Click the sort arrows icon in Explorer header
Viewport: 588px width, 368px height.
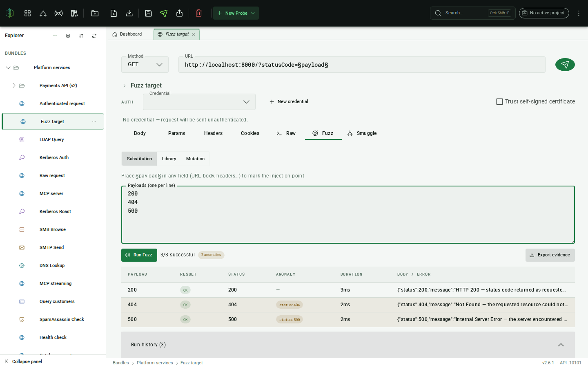point(81,36)
